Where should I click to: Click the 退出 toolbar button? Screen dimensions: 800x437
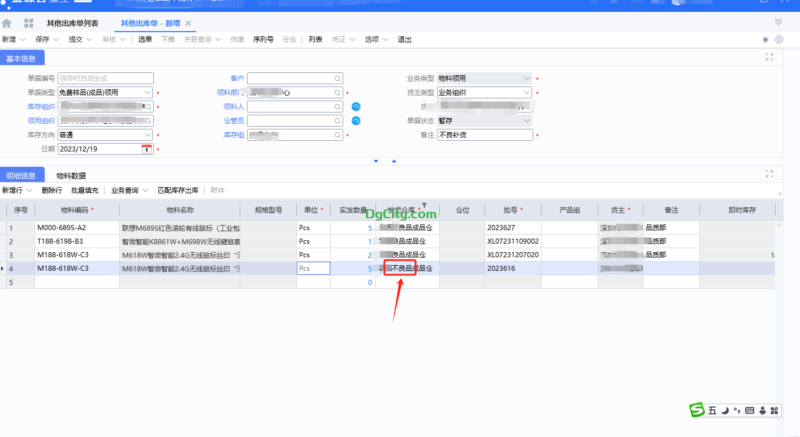405,40
